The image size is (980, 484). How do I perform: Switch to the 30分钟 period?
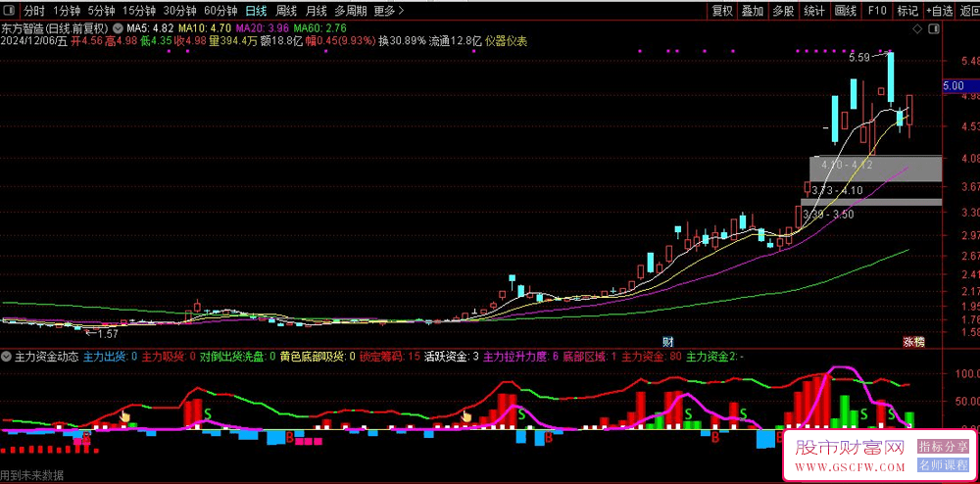click(x=180, y=11)
